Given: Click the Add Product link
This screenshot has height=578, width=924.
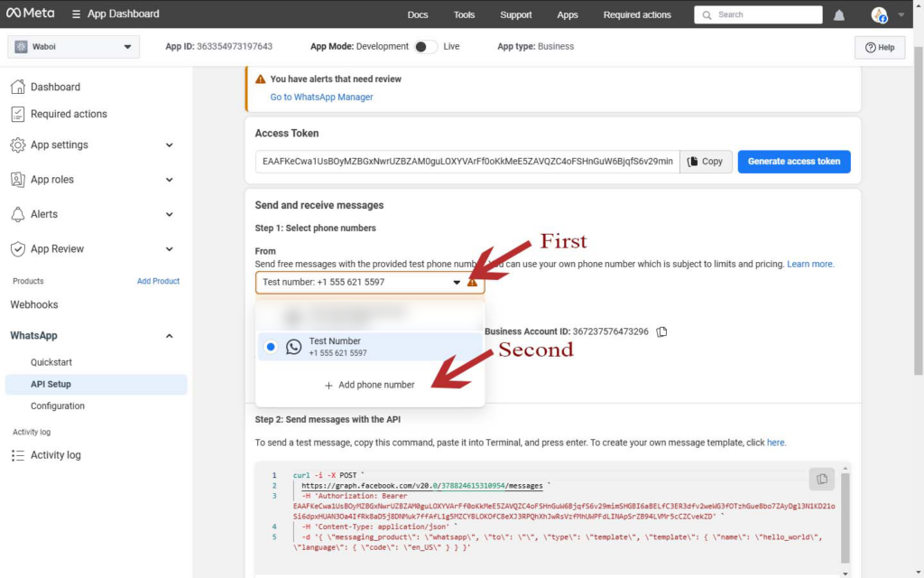Looking at the screenshot, I should click(x=158, y=282).
